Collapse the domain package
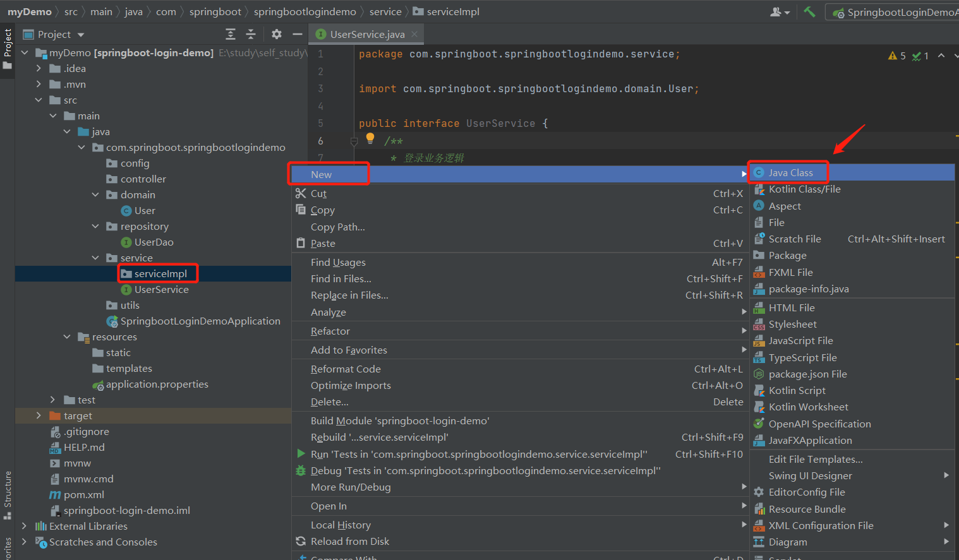This screenshot has width=959, height=560. pyautogui.click(x=95, y=194)
